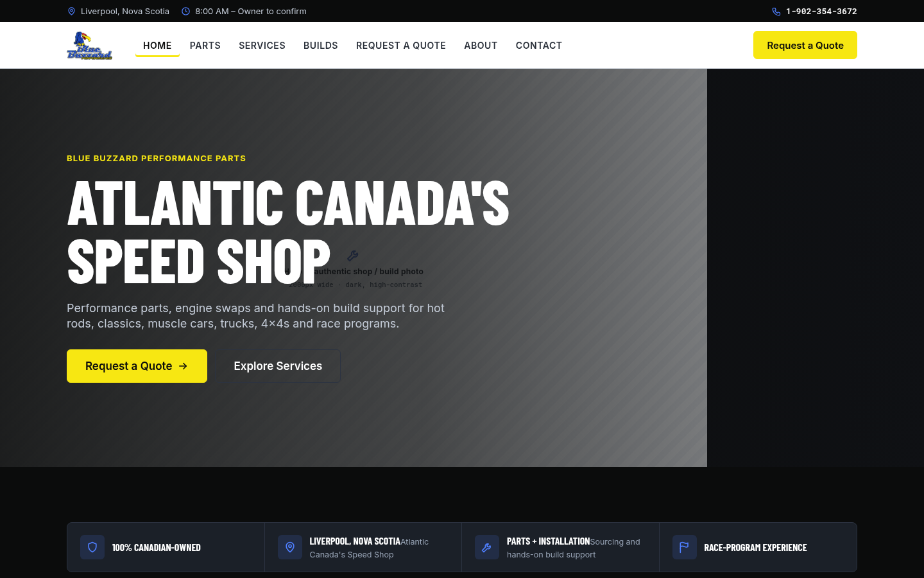Open the Contact nav item
The width and height of the screenshot is (924, 578).
539,46
